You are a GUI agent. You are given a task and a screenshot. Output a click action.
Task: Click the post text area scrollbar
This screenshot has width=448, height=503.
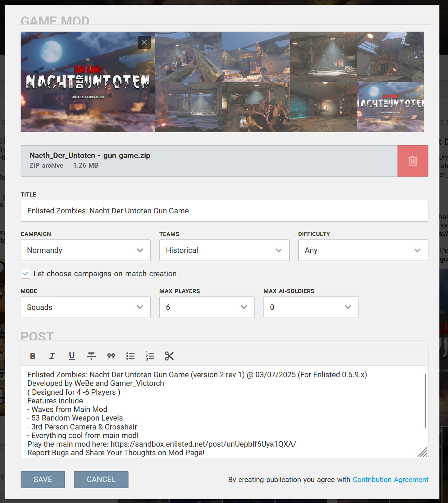coord(425,401)
